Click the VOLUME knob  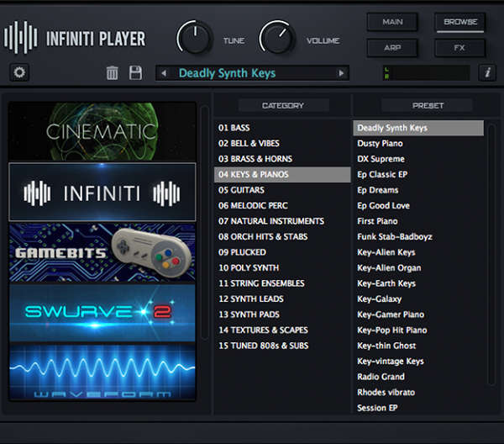(x=276, y=38)
